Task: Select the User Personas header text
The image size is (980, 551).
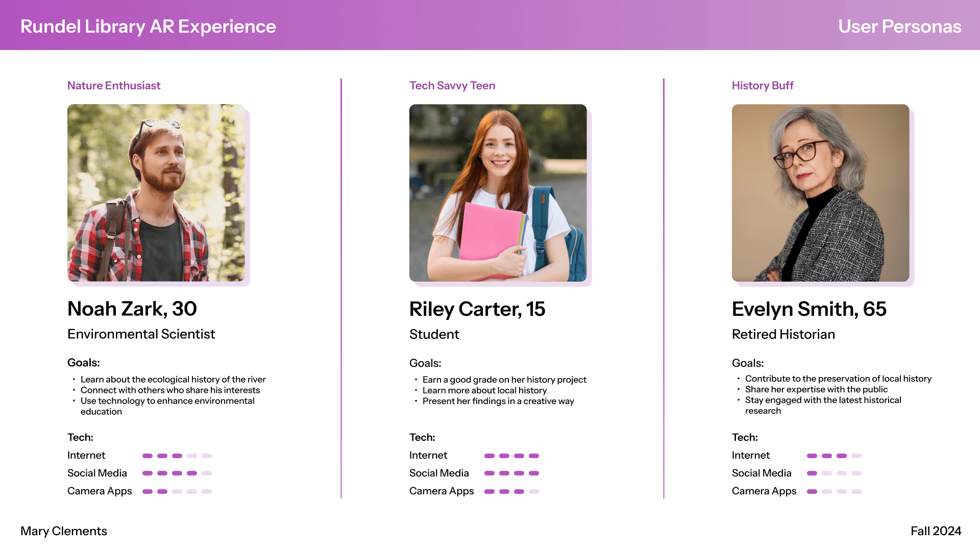Action: [900, 27]
